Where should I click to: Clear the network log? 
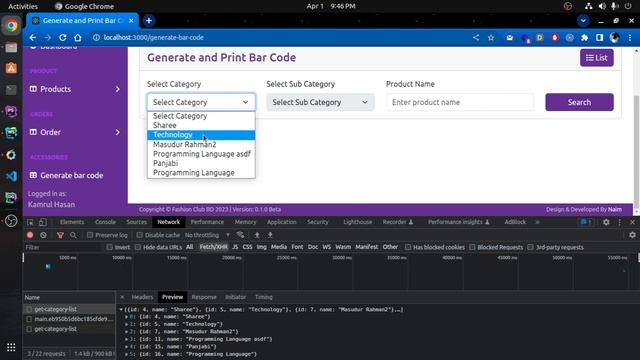pos(43,235)
